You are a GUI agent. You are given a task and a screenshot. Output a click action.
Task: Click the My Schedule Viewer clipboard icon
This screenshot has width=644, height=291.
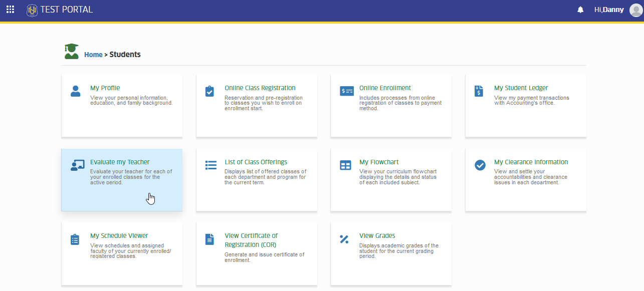75,239
